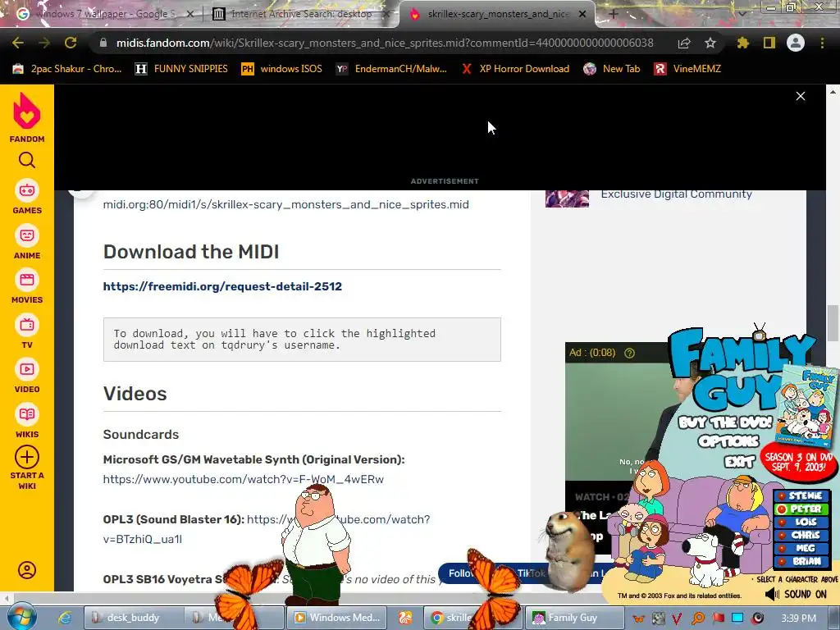Toggle Sound On in the Family Guy window
The image size is (840, 630).
(x=796, y=594)
